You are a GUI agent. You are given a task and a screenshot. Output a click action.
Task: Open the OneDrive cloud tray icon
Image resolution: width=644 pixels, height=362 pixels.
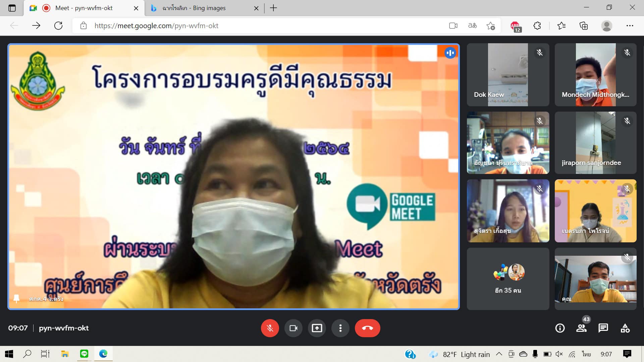point(523,354)
